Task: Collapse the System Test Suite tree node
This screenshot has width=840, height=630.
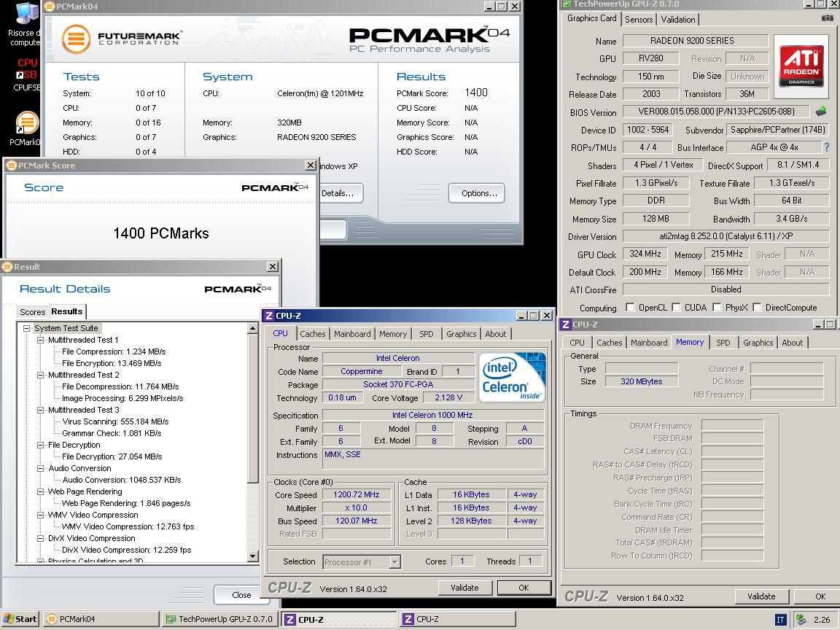Action: 26,328
